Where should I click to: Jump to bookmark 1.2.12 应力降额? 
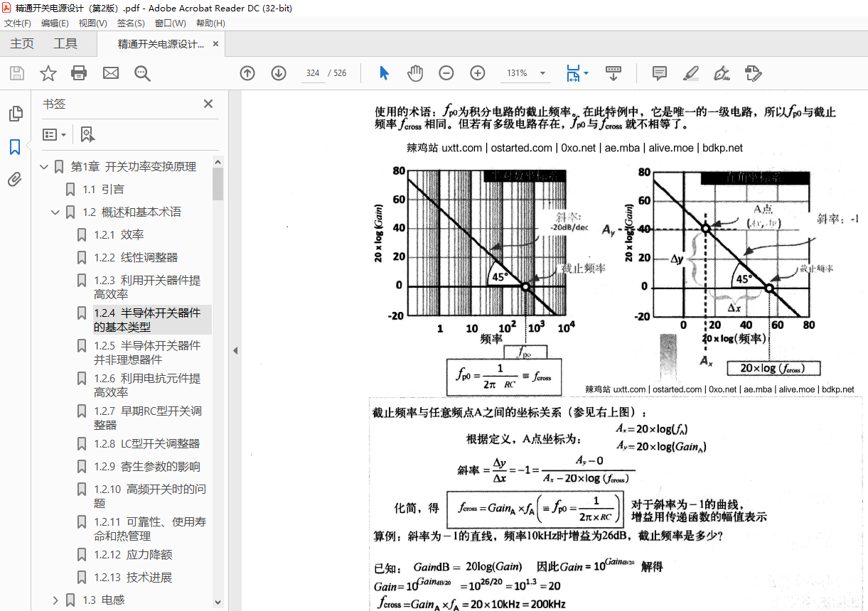point(133,555)
